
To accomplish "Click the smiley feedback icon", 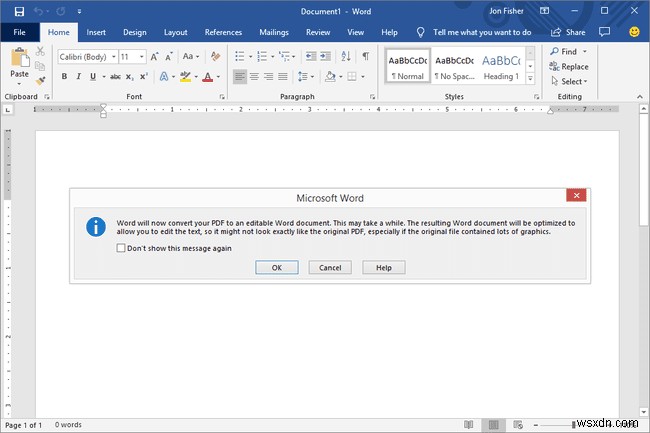I will 634,32.
